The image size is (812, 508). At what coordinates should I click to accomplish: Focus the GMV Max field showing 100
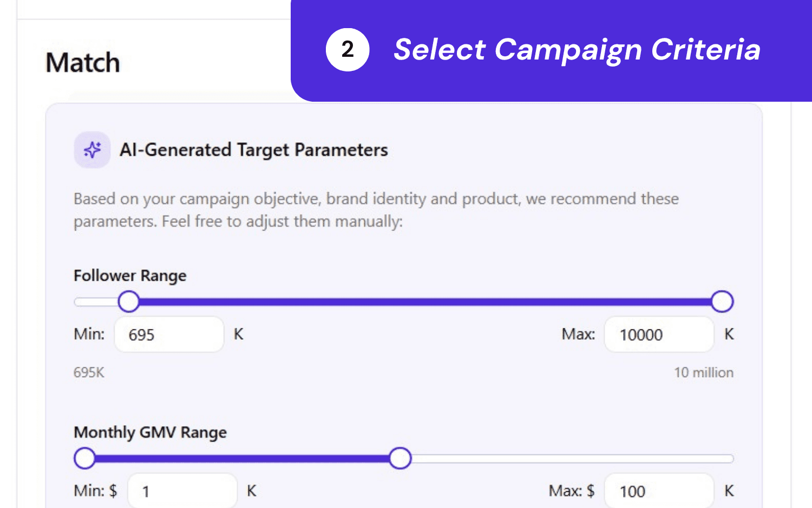click(659, 491)
